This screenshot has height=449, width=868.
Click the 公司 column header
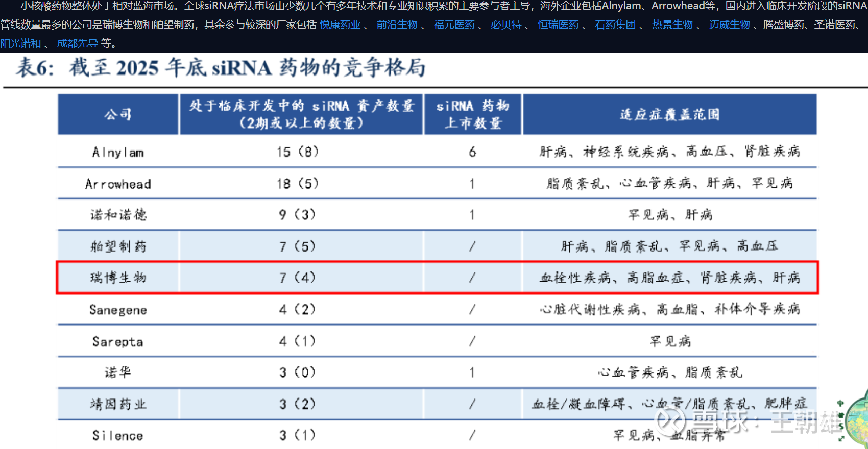[x=118, y=114]
